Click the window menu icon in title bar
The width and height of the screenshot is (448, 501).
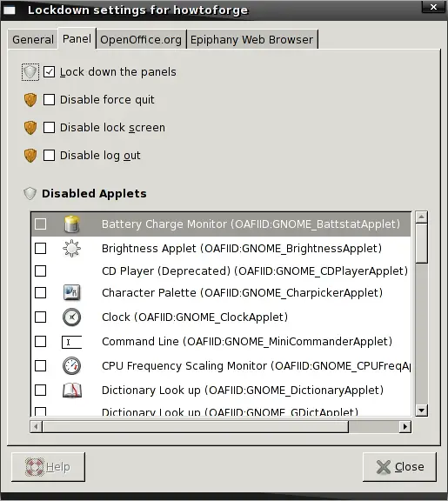(x=10, y=10)
